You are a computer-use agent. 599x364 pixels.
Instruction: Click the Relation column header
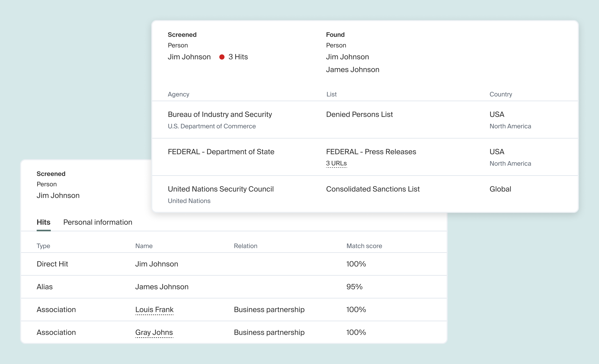[246, 246]
